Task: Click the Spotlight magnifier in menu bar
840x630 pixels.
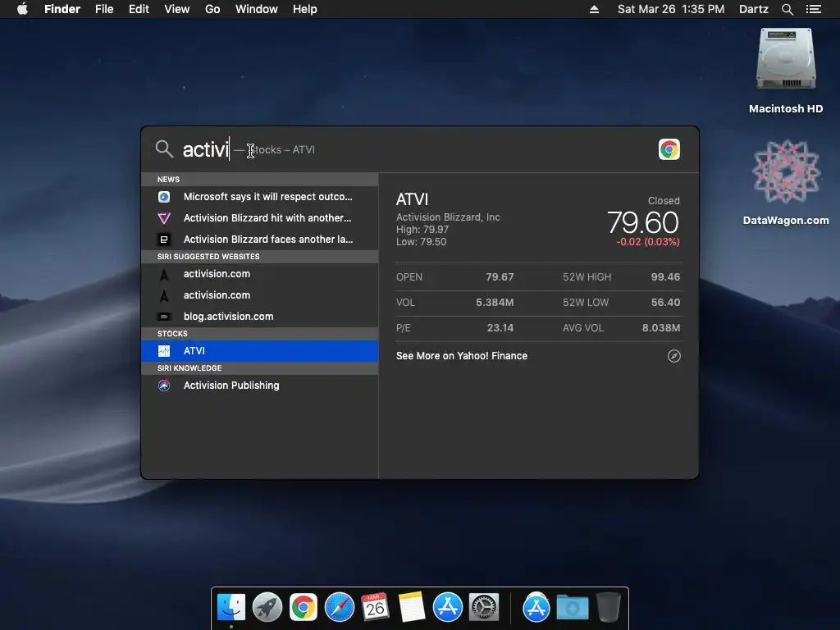Action: click(787, 9)
